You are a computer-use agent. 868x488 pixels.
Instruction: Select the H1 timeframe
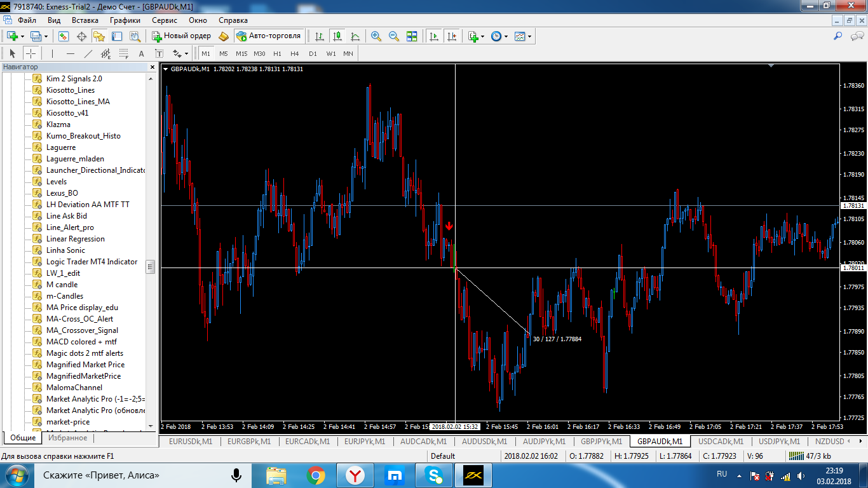[278, 53]
